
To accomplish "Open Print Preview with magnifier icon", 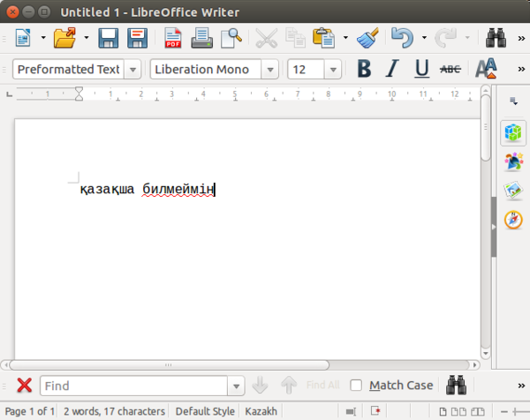I will pyautogui.click(x=231, y=38).
